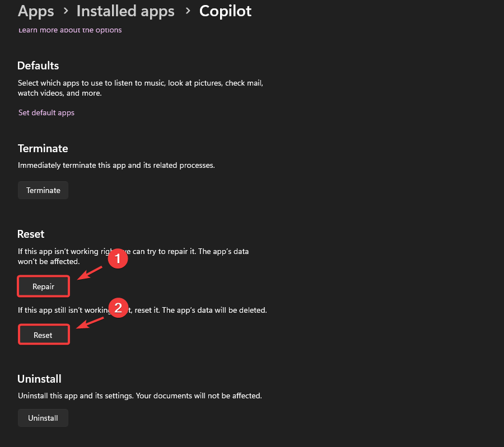This screenshot has width=504, height=447.
Task: Reset the Copilot app data
Action: point(43,335)
